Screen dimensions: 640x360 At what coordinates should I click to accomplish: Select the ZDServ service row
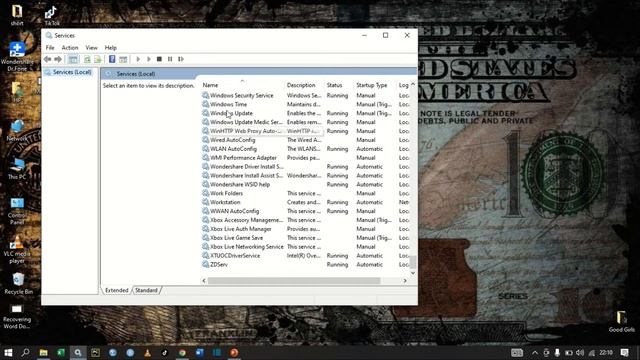click(x=305, y=264)
